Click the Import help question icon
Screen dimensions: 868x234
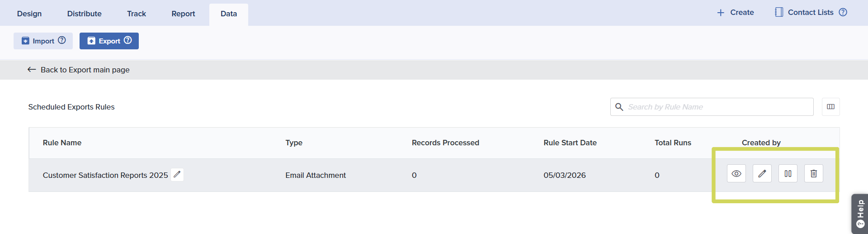(x=62, y=40)
